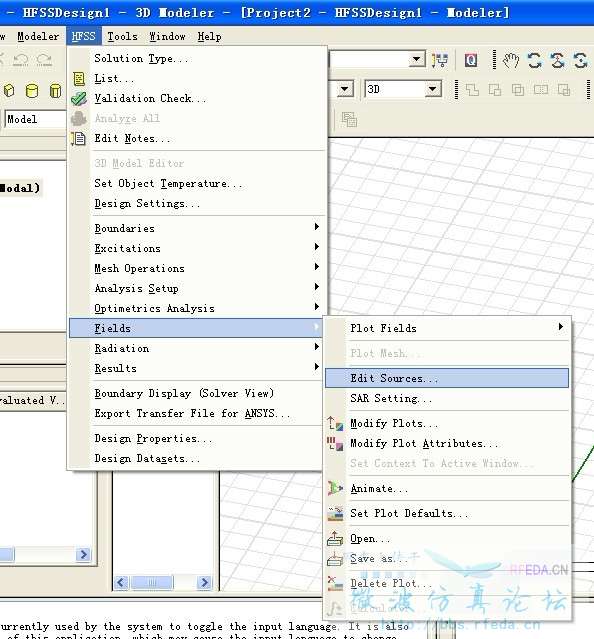Viewport: 594px width, 639px height.
Task: Click the HFSS menu in menu bar
Action: pos(84,37)
